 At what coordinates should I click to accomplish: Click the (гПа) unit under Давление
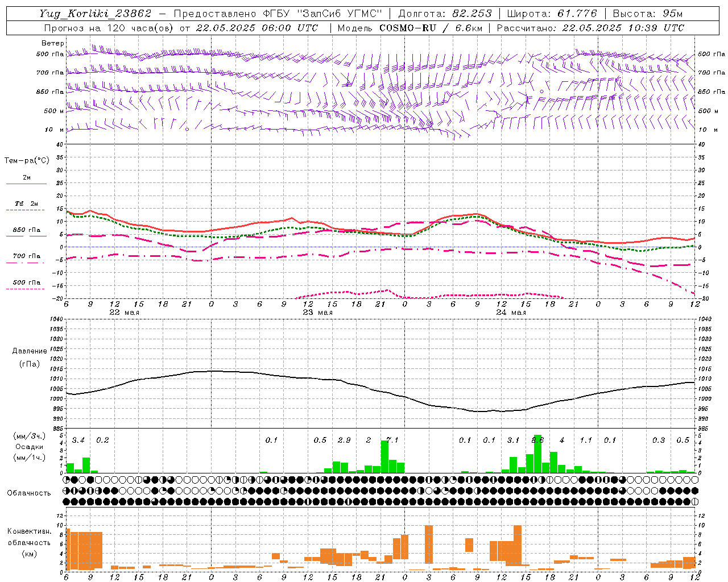(x=30, y=364)
